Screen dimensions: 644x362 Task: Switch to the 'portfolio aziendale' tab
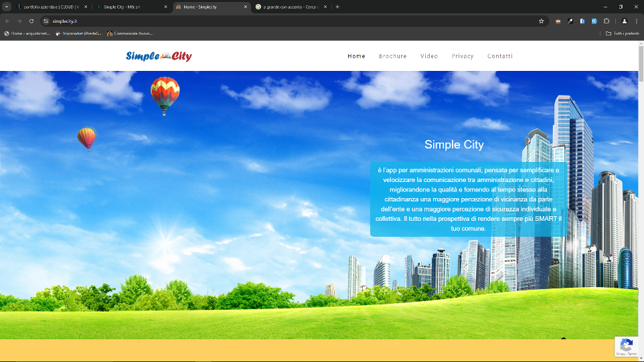(x=50, y=7)
